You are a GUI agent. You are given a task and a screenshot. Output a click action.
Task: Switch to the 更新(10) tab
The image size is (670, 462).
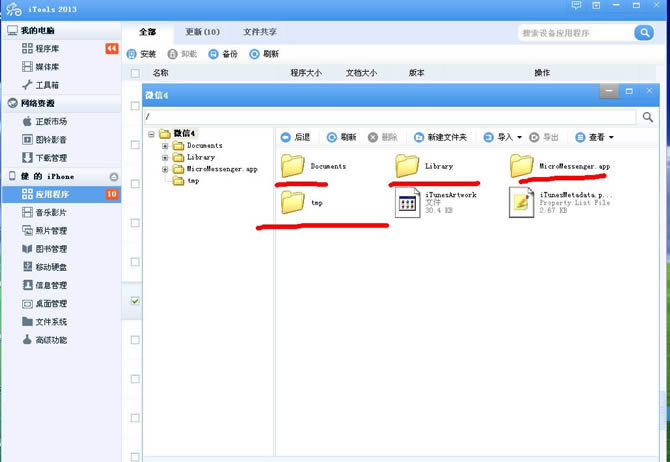pyautogui.click(x=203, y=32)
